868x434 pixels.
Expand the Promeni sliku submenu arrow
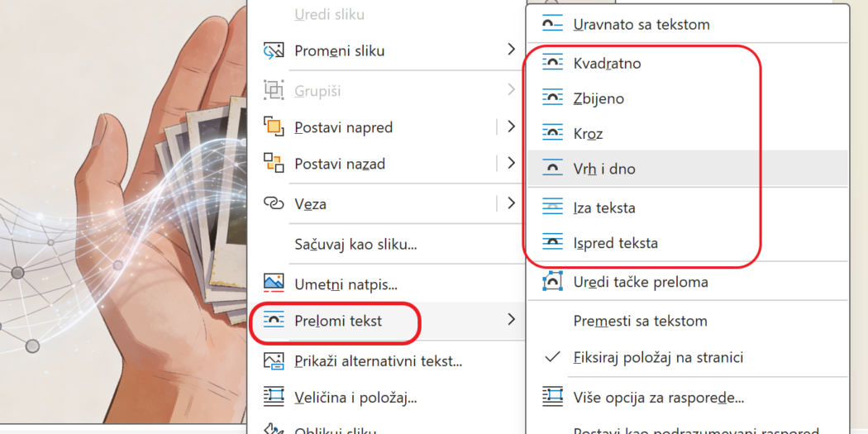[x=511, y=51]
